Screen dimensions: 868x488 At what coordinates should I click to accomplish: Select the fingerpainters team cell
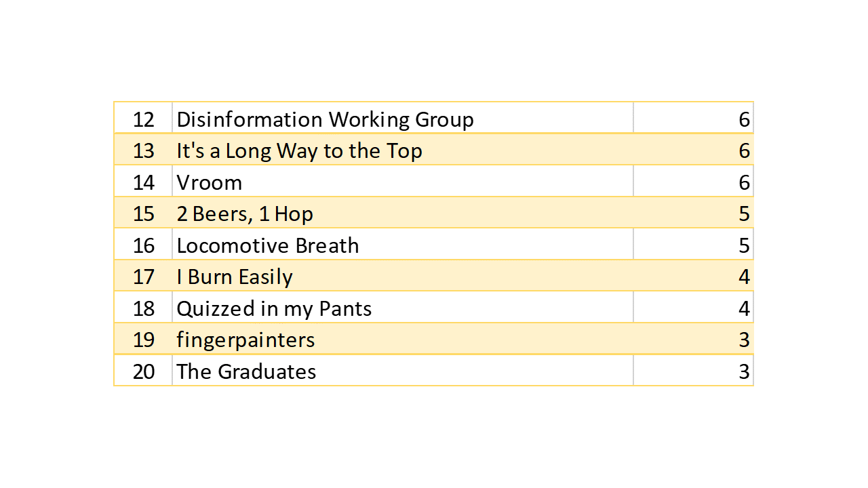coord(245,340)
